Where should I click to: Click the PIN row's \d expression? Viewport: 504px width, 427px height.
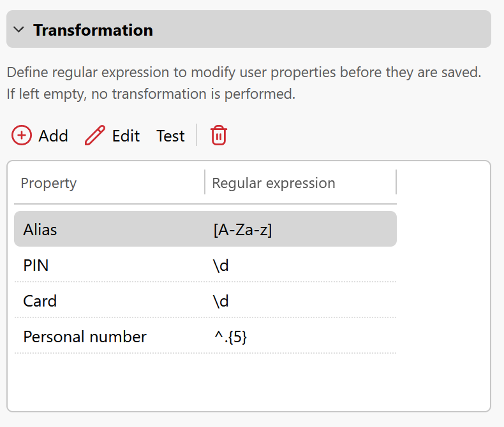coord(221,265)
